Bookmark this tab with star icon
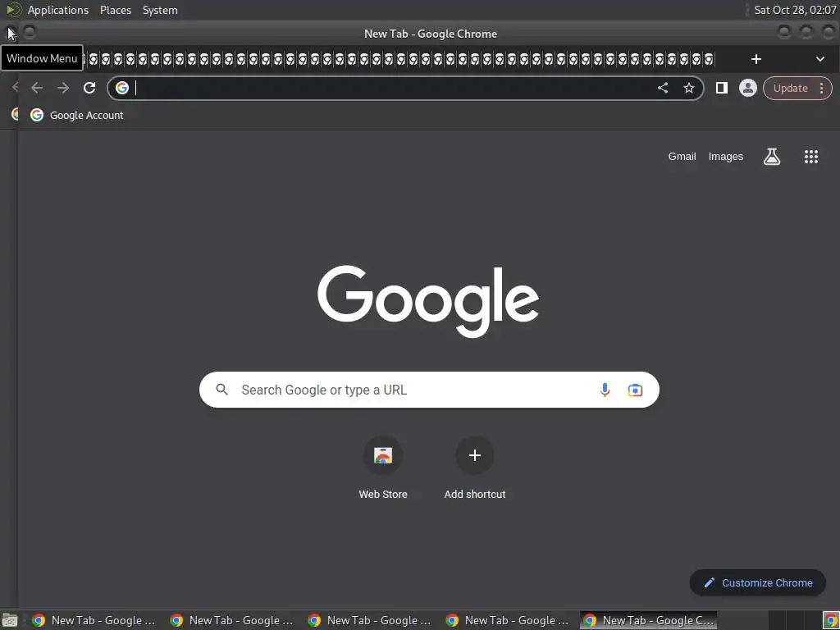The height and width of the screenshot is (630, 840). coord(689,88)
